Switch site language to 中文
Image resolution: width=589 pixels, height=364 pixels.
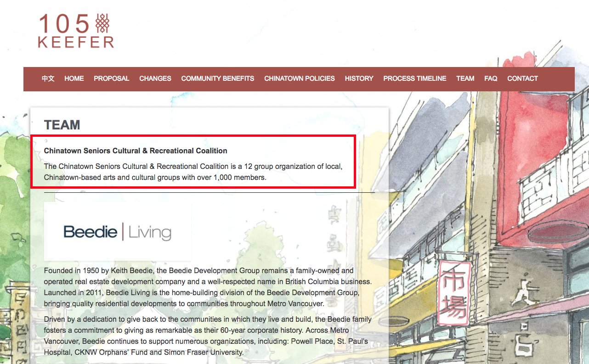(48, 78)
